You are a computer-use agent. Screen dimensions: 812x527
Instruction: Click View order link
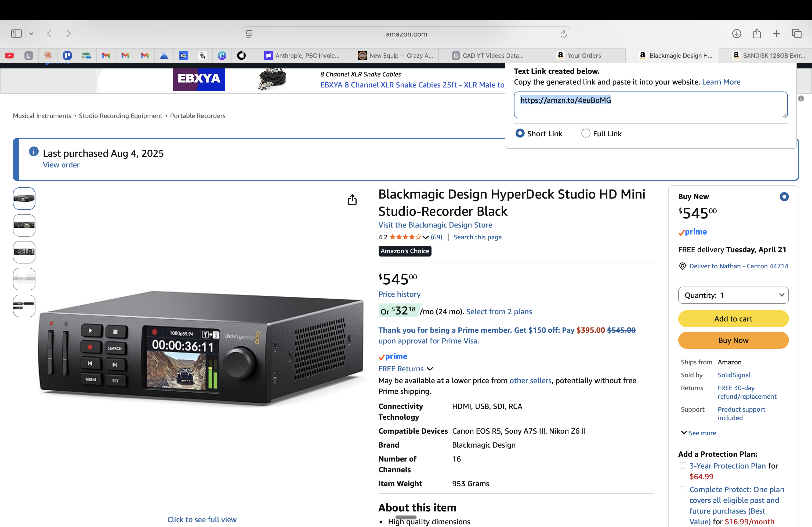pyautogui.click(x=61, y=165)
